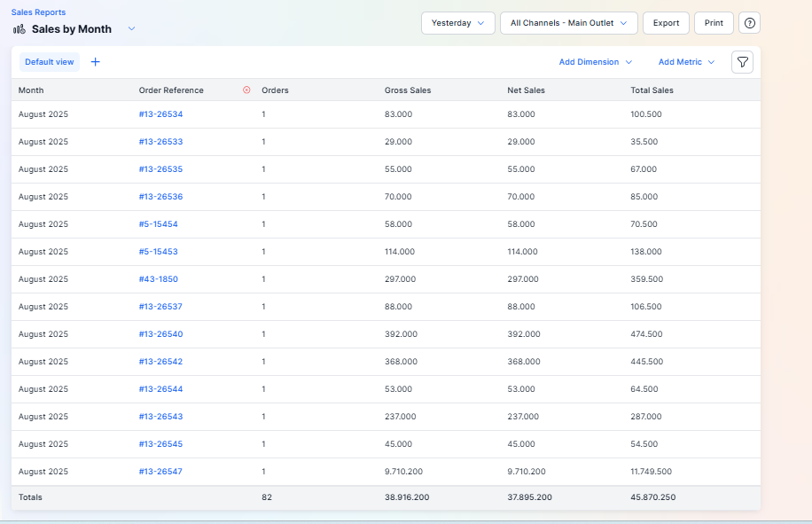The height and width of the screenshot is (524, 812).
Task: Click the Export button
Action: point(666,23)
